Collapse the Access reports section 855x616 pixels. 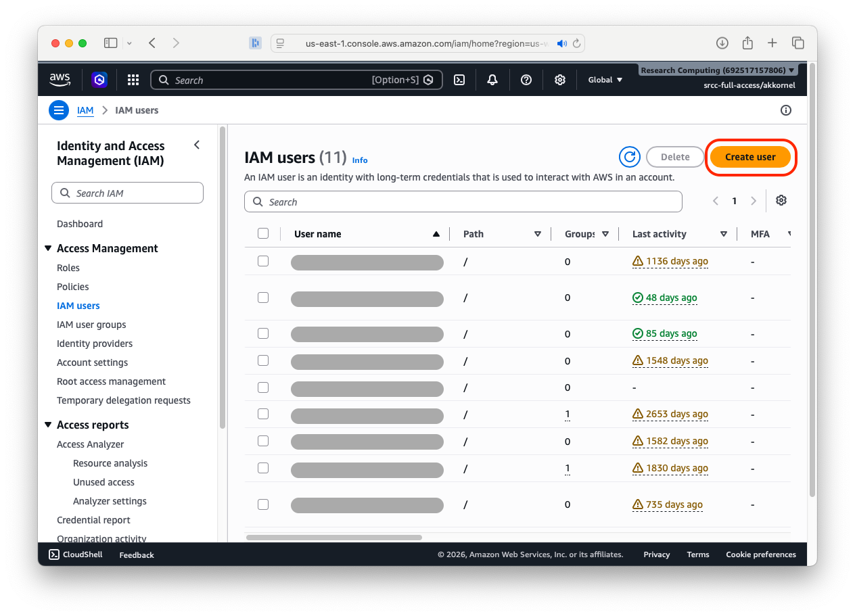(48, 425)
